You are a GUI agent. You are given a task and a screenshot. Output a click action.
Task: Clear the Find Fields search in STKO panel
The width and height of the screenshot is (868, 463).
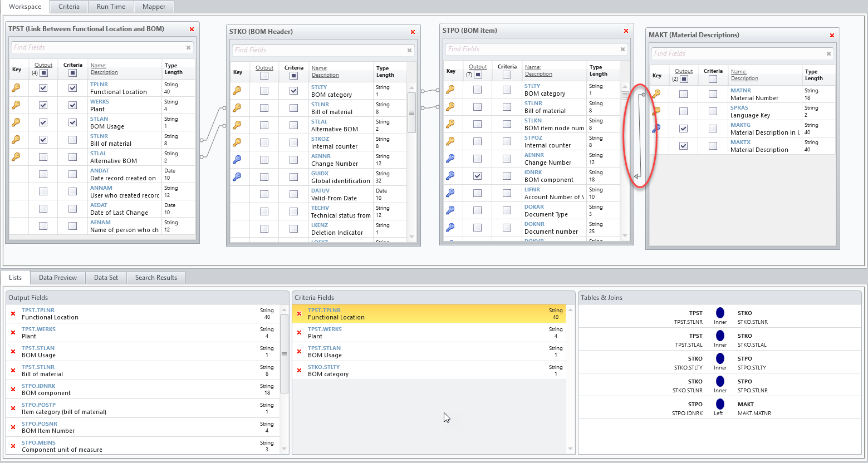tap(409, 50)
